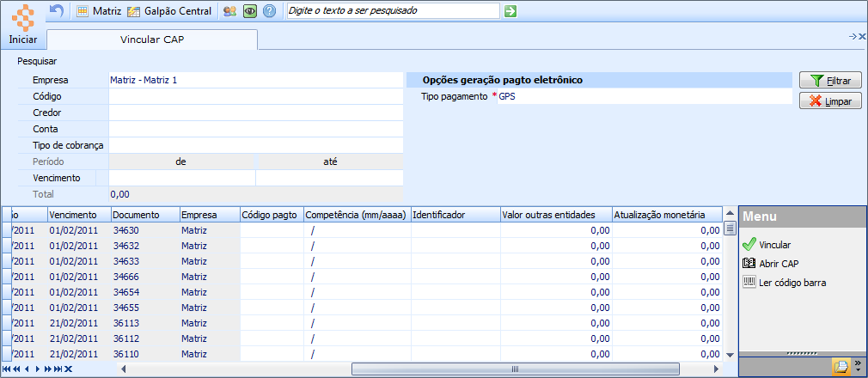The height and width of the screenshot is (378, 868).
Task: Select the Galpão Central toolbar item
Action: tap(168, 11)
